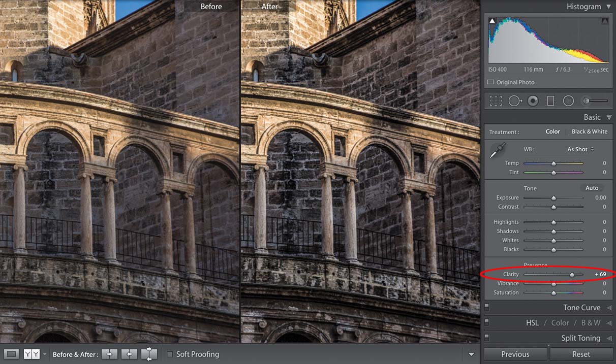The image size is (616, 364).
Task: Click the Reset button
Action: pyautogui.click(x=581, y=354)
